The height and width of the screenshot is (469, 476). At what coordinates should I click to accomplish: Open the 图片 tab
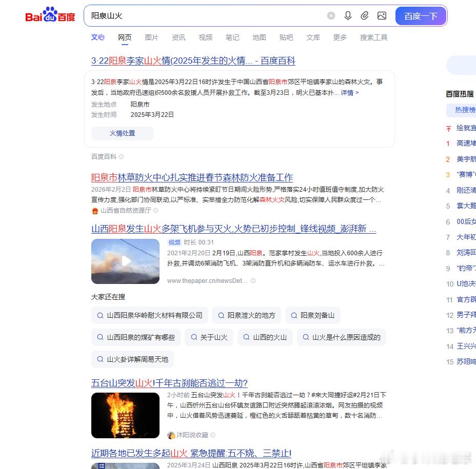(151, 37)
